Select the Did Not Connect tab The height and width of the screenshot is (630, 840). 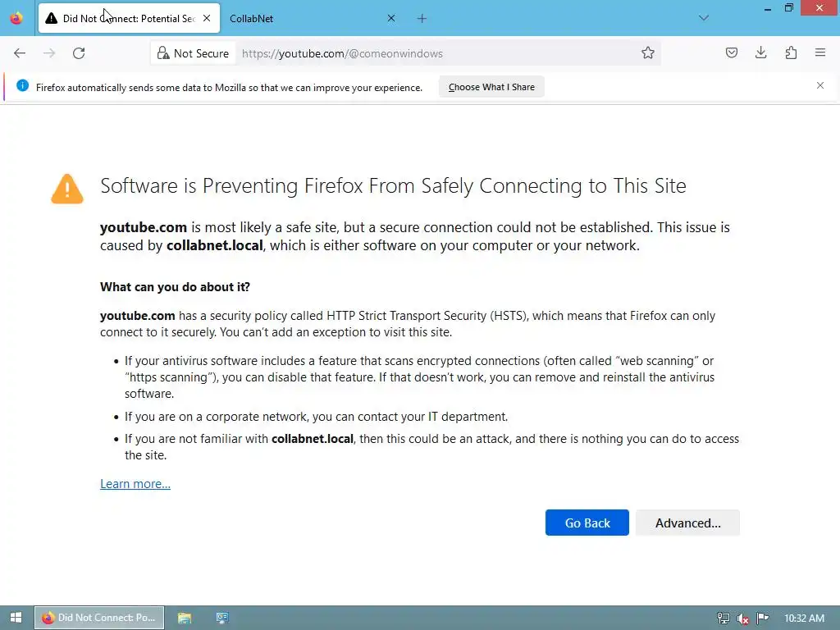click(129, 18)
